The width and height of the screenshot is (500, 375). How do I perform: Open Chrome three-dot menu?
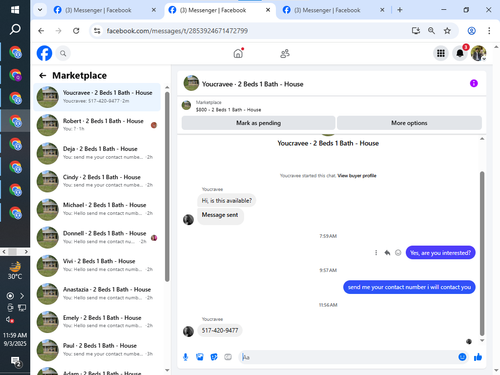(x=489, y=31)
